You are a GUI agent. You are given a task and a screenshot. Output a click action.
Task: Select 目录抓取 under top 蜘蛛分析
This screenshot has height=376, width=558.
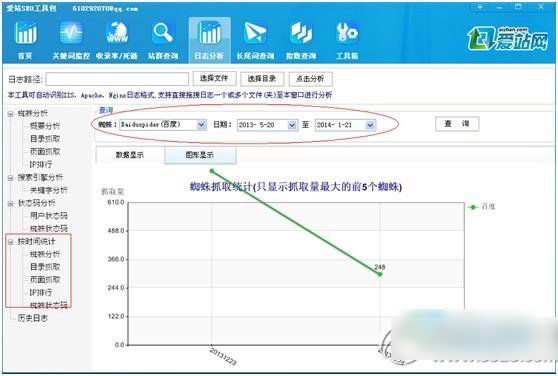coord(45,139)
